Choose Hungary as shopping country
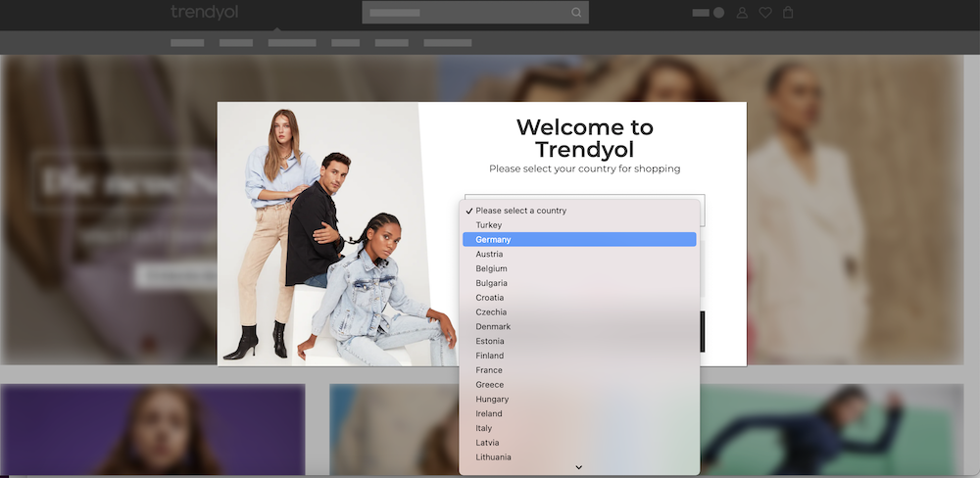This screenshot has width=980, height=478. tap(579, 399)
